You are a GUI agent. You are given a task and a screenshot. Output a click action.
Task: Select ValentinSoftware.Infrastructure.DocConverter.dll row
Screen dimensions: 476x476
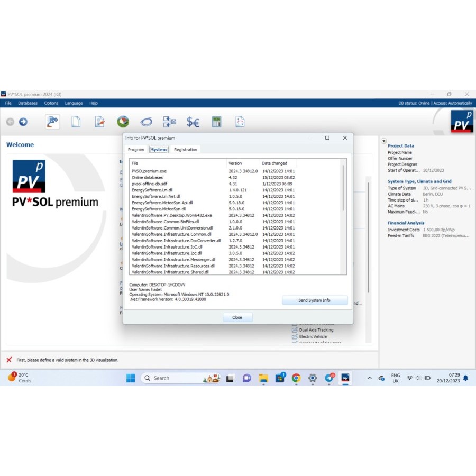pyautogui.click(x=213, y=241)
